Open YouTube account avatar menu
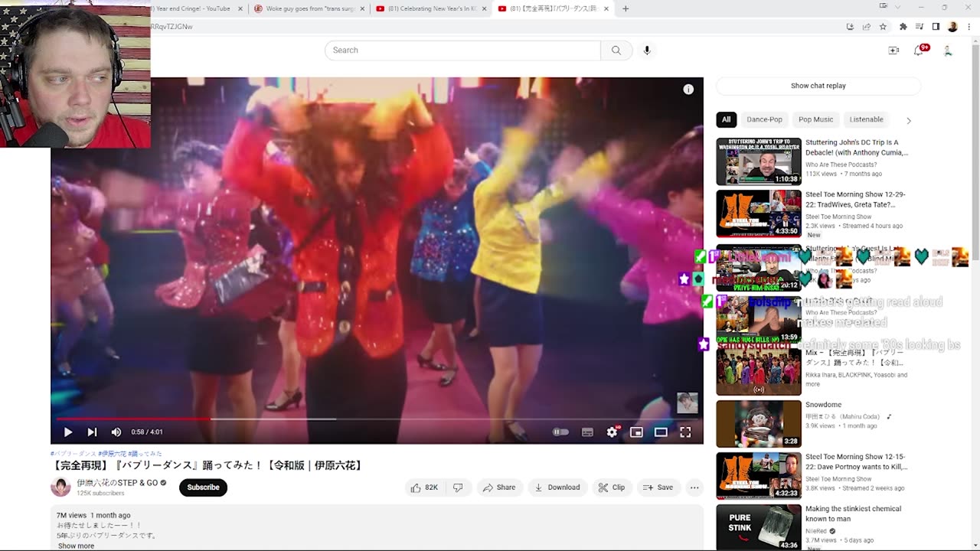Image resolution: width=980 pixels, height=551 pixels. (948, 51)
